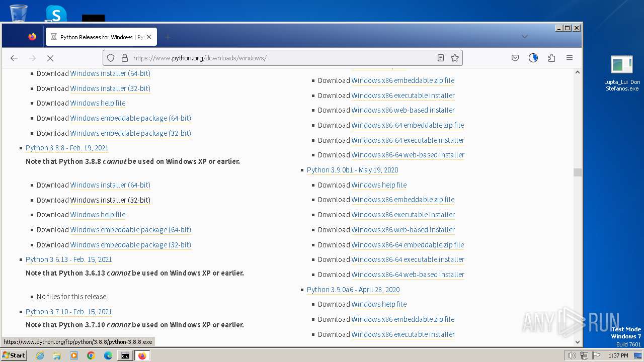This screenshot has width=644, height=362.
Task: Go back one page
Action: click(14, 58)
